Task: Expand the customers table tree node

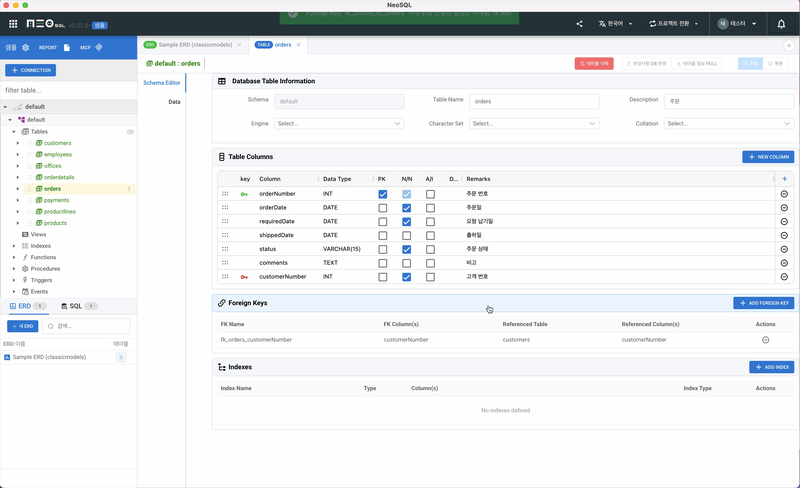Action: coord(18,143)
